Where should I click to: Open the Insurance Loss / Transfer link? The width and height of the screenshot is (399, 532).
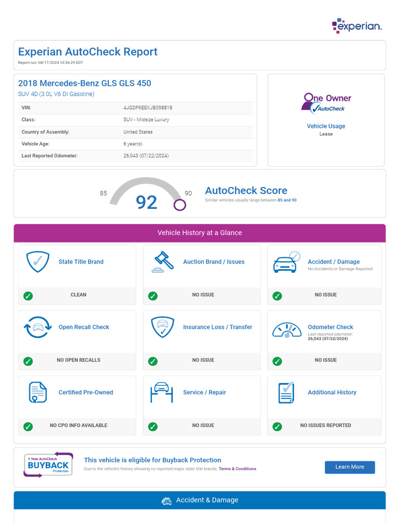pyautogui.click(x=218, y=327)
